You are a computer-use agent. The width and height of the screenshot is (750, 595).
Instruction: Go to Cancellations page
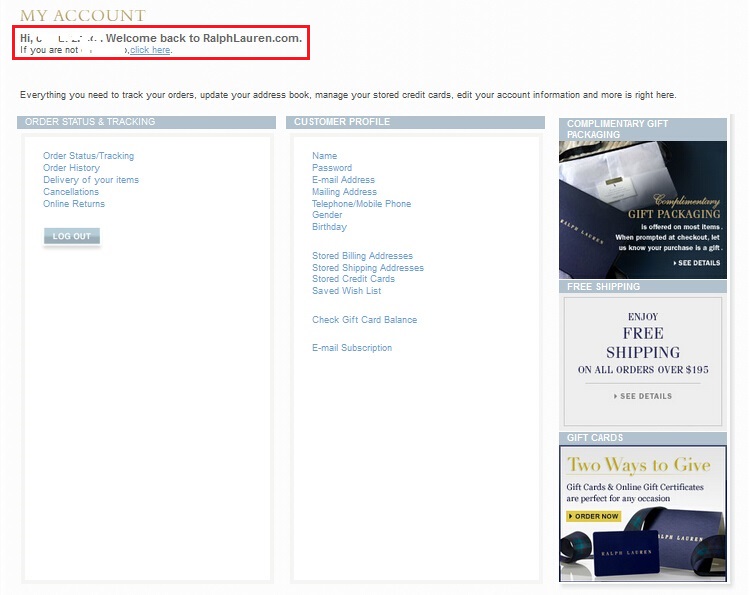point(71,192)
